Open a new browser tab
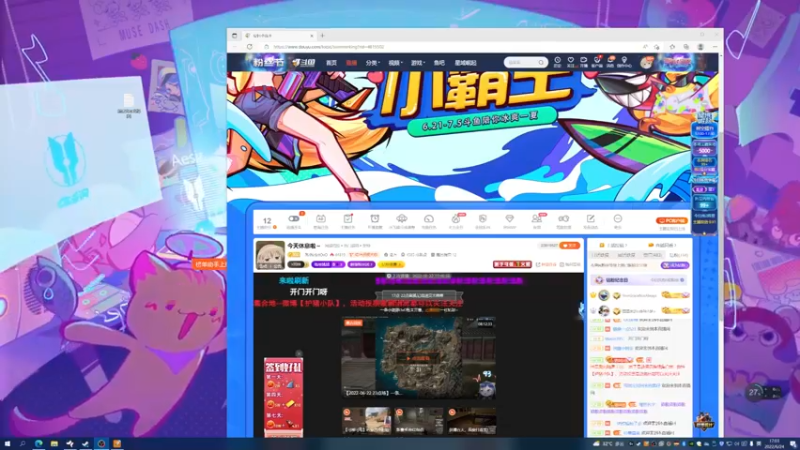Image resolution: width=800 pixels, height=450 pixels. (322, 36)
